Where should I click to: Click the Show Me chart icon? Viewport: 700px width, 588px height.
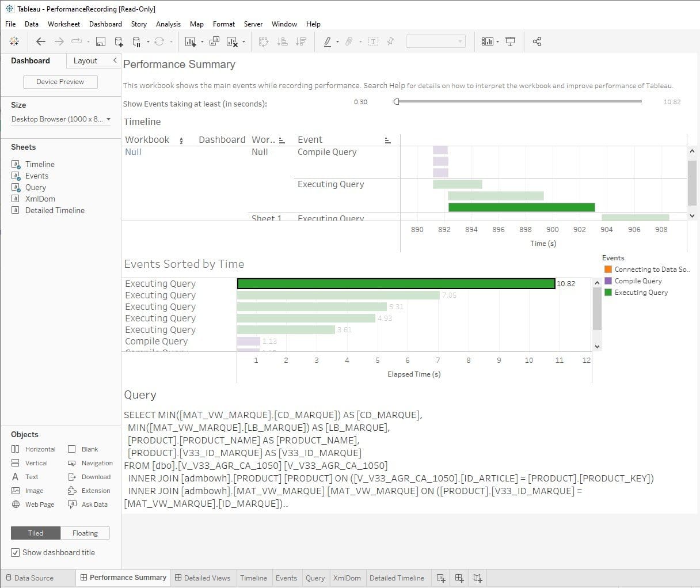click(488, 41)
